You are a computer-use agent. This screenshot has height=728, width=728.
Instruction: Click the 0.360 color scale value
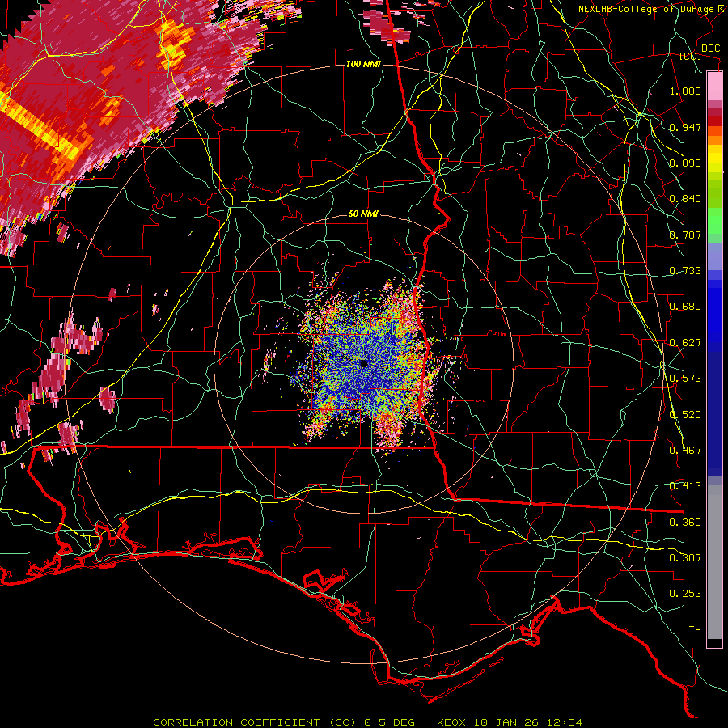point(685,523)
